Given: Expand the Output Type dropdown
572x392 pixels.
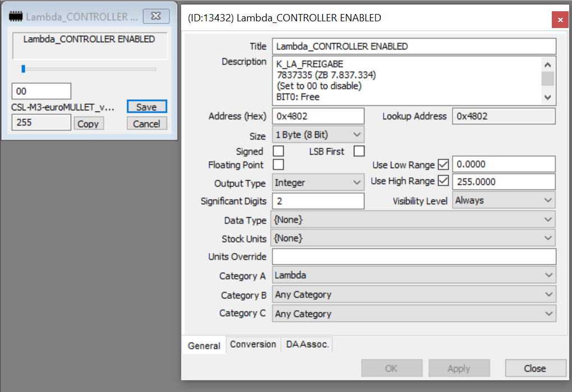Looking at the screenshot, I should click(x=318, y=182).
